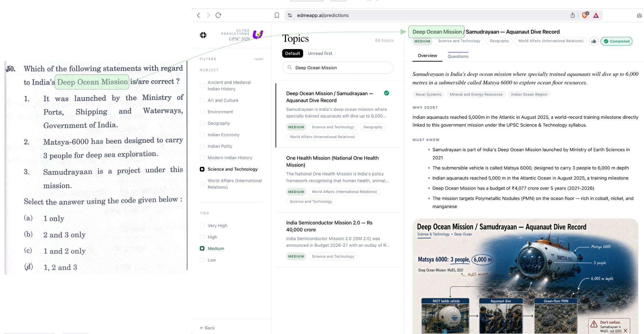Uncheck the Medium tier filter

(202, 248)
